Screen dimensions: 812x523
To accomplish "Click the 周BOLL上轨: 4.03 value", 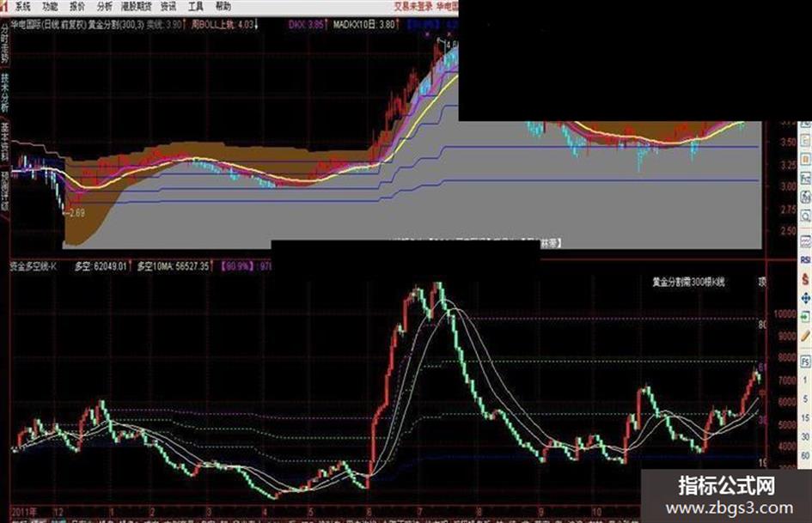I will click(x=223, y=24).
